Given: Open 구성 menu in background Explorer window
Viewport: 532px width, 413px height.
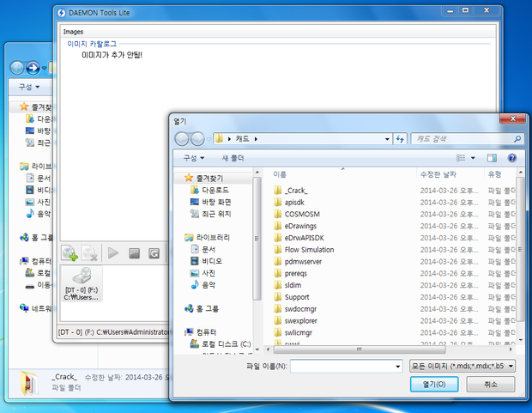Looking at the screenshot, I should (x=29, y=87).
